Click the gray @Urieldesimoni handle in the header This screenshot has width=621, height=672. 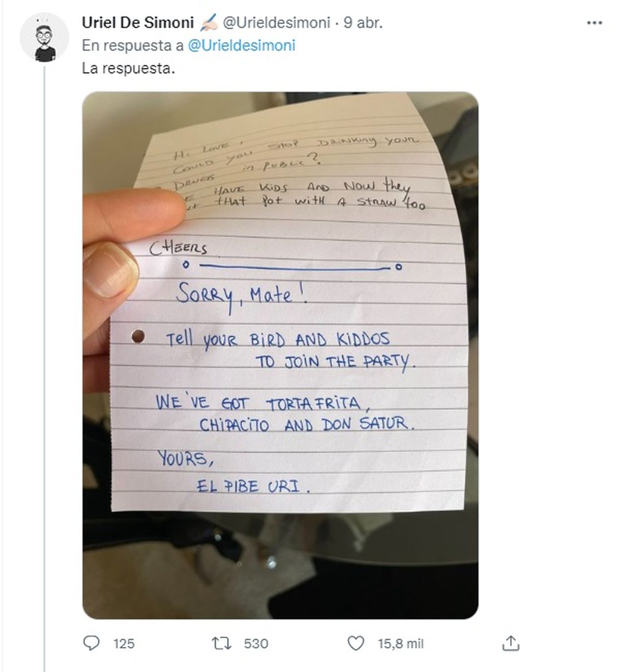coord(276,23)
